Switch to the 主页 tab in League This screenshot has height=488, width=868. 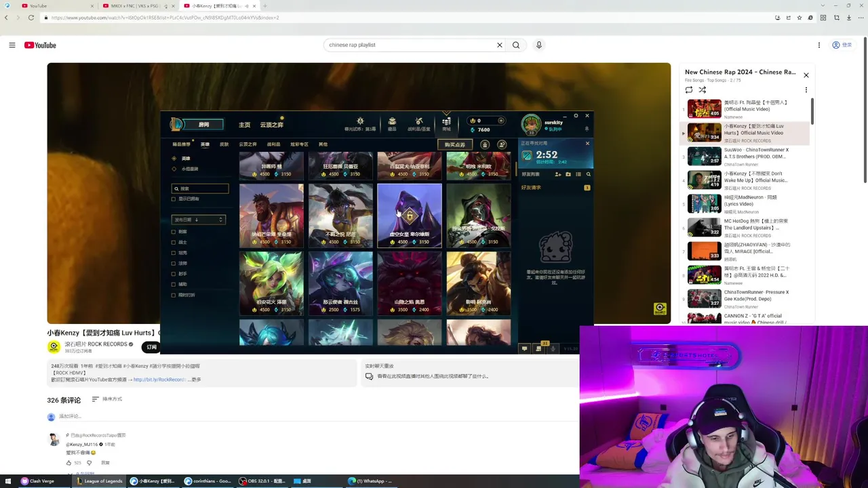point(245,125)
